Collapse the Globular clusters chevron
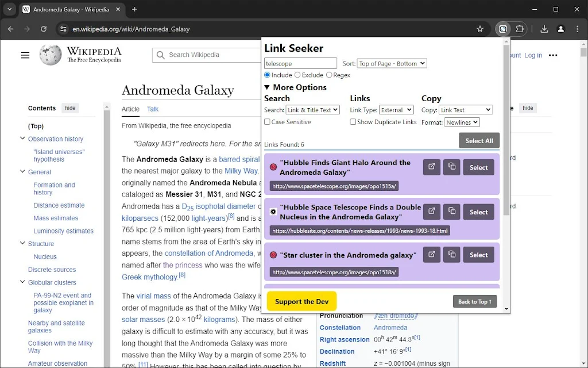The width and height of the screenshot is (588, 368). (22, 282)
